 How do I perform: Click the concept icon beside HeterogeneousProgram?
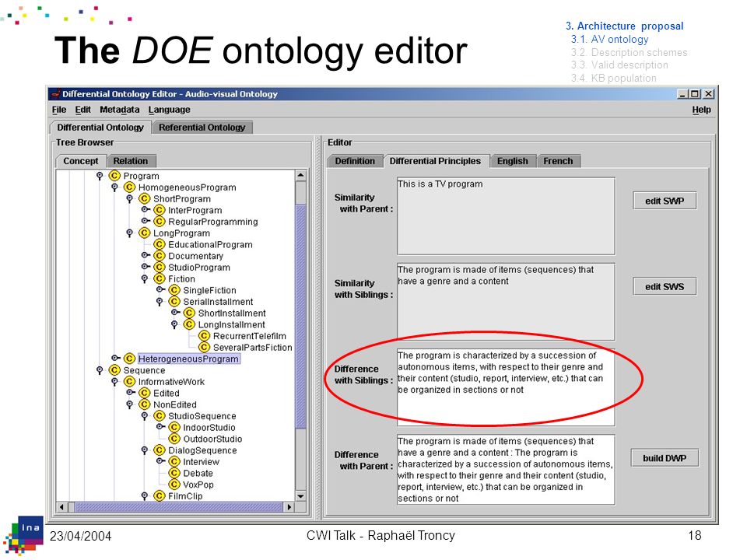pos(130,359)
